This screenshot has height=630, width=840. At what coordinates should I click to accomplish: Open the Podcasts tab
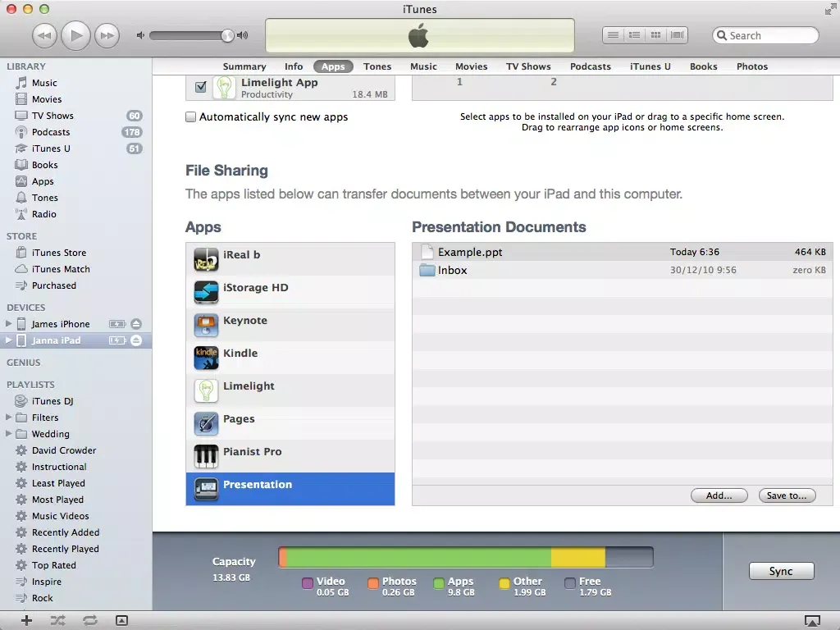coord(591,66)
